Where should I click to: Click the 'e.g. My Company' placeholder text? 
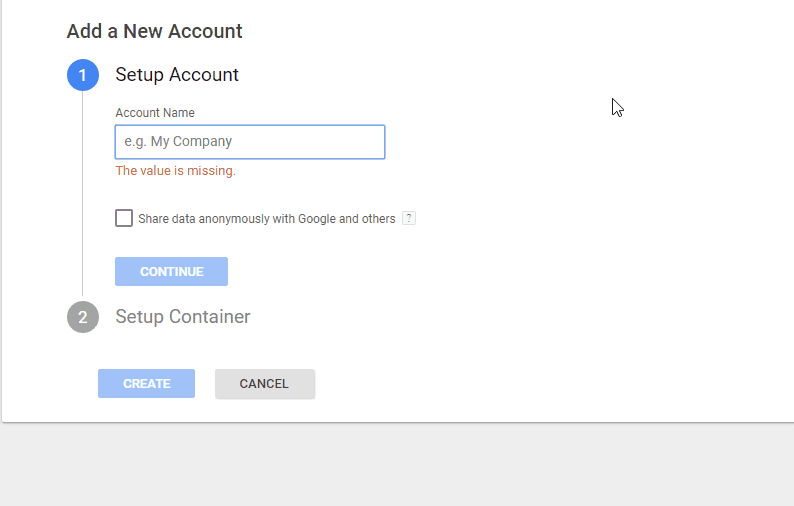[x=178, y=141]
